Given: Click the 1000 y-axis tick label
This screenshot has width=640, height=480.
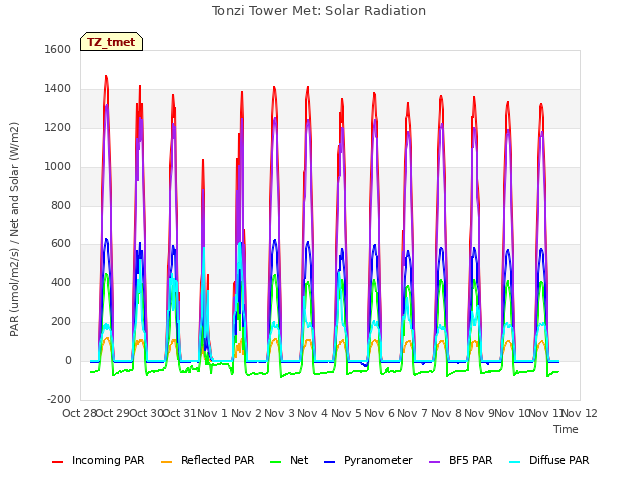Looking at the screenshot, I should coord(58,167).
